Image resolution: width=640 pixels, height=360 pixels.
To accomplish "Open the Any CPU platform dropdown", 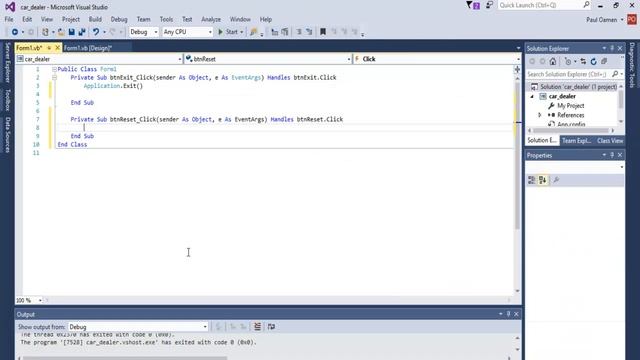I will click(187, 32).
